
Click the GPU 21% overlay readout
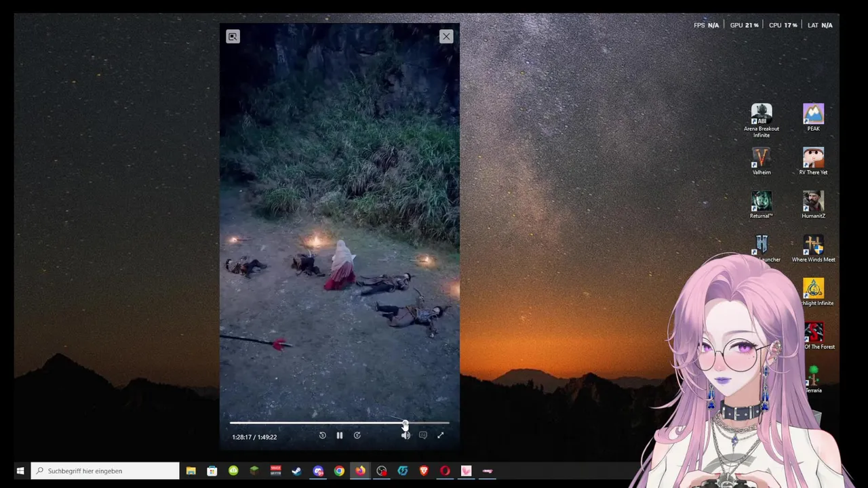tap(744, 25)
